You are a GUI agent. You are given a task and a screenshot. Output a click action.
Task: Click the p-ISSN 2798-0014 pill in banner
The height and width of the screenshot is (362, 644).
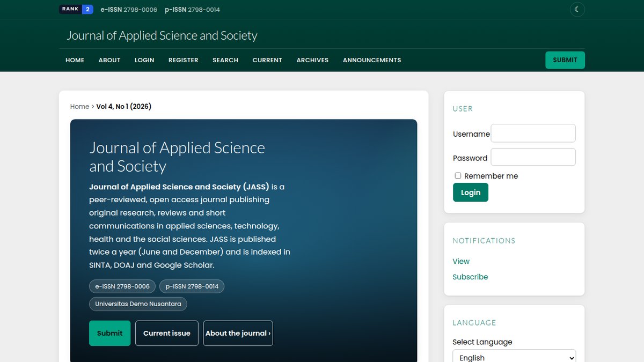pos(192,286)
